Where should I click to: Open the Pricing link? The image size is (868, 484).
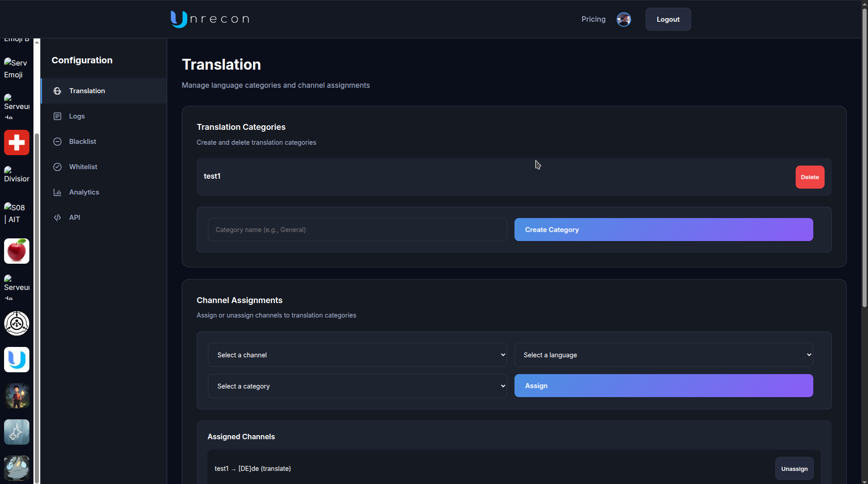pos(594,19)
